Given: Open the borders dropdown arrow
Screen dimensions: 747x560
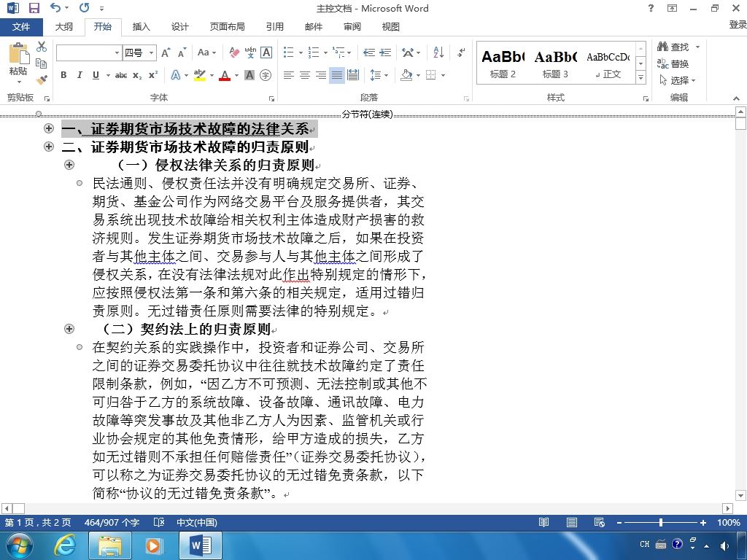Looking at the screenshot, I should [x=443, y=75].
